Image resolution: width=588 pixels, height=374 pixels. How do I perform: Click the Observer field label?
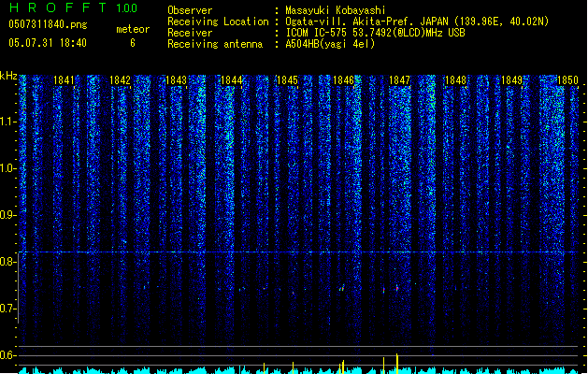(190, 10)
